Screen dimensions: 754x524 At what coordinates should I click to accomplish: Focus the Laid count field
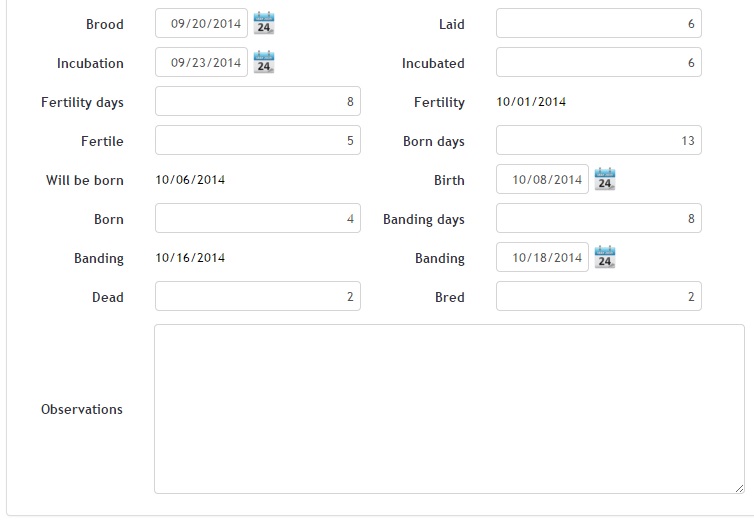coord(598,24)
